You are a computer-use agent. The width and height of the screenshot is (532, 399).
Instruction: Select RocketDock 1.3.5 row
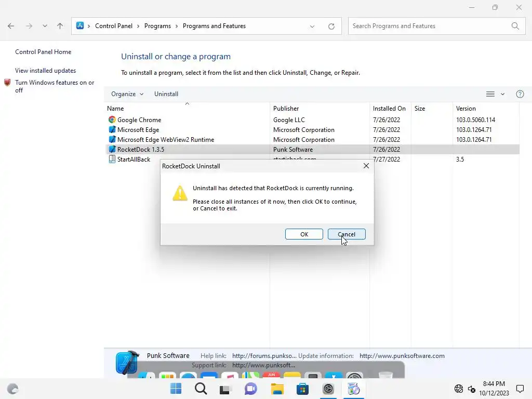click(313, 149)
